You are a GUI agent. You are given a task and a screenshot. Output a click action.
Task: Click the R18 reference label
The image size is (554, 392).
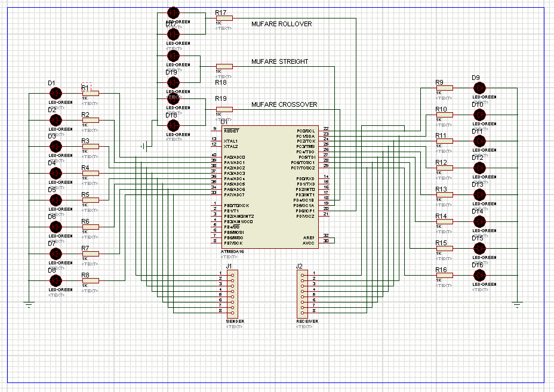pyautogui.click(x=221, y=82)
